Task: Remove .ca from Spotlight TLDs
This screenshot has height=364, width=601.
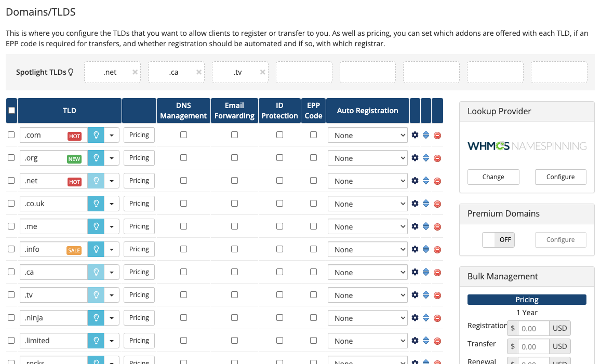Action: [x=198, y=72]
